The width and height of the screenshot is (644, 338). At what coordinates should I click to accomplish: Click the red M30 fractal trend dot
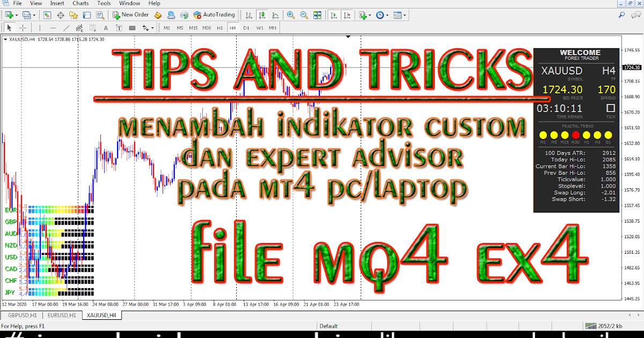click(576, 135)
